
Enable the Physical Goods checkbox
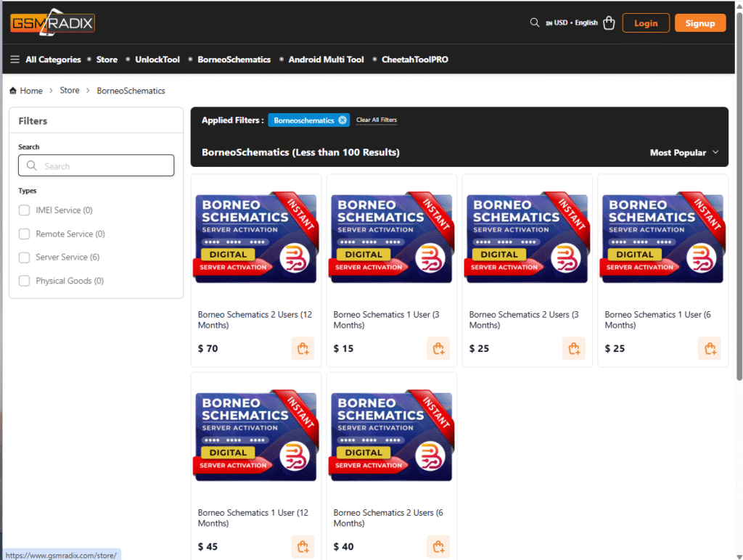click(24, 281)
